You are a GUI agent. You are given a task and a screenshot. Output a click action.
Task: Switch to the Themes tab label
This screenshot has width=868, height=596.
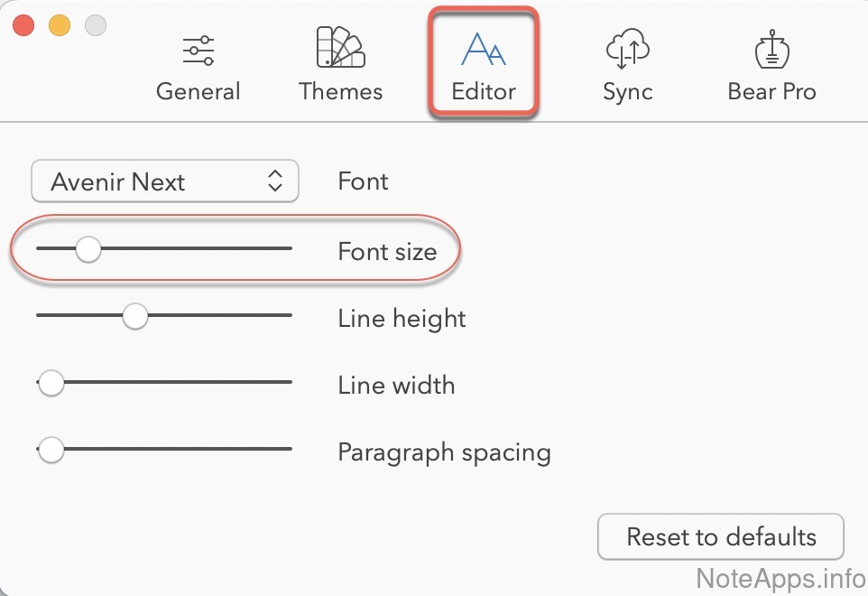340,91
